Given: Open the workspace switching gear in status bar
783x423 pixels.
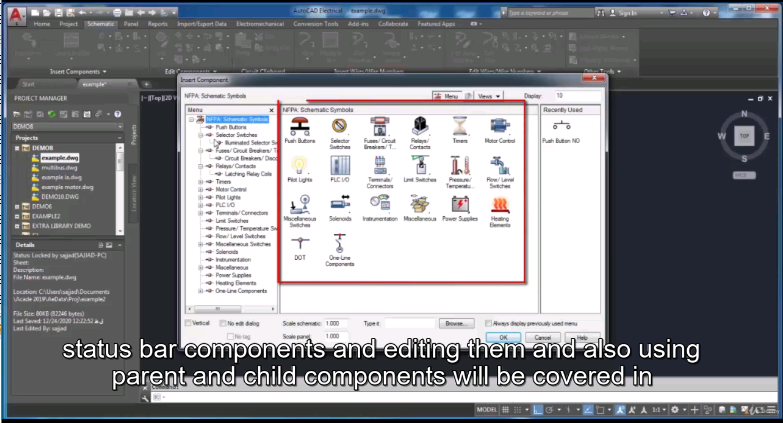Looking at the screenshot, I should click(x=675, y=410).
